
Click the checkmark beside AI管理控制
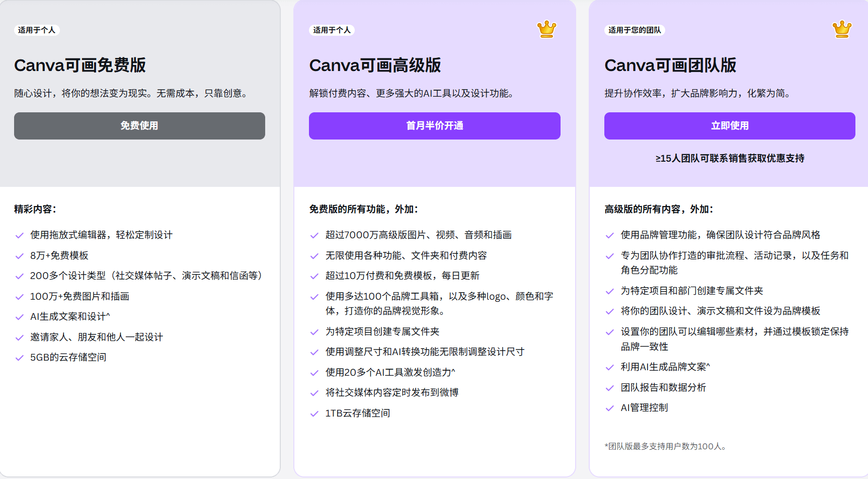tap(610, 407)
